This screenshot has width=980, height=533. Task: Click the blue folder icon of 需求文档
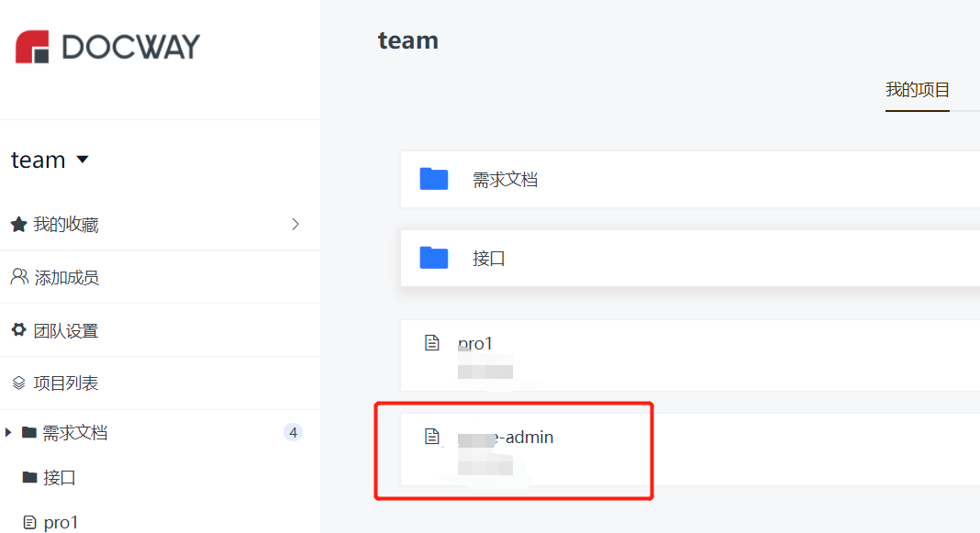pyautogui.click(x=433, y=179)
